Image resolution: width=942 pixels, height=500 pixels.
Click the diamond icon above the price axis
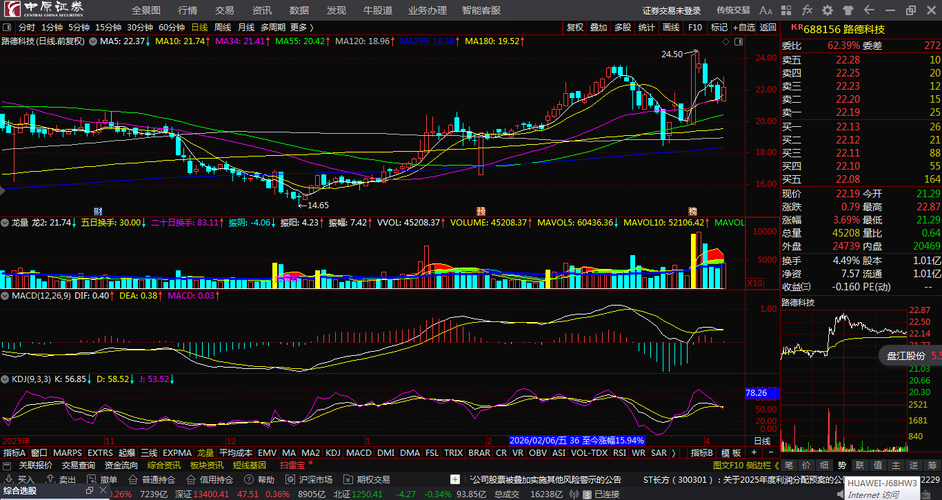725,41
